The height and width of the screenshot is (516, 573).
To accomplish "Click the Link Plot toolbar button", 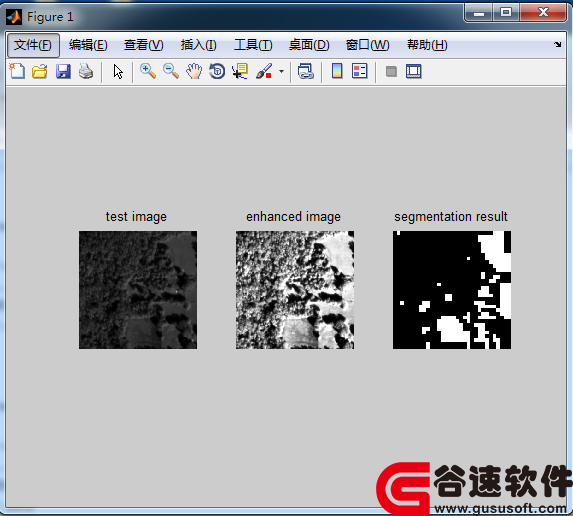I will (306, 71).
